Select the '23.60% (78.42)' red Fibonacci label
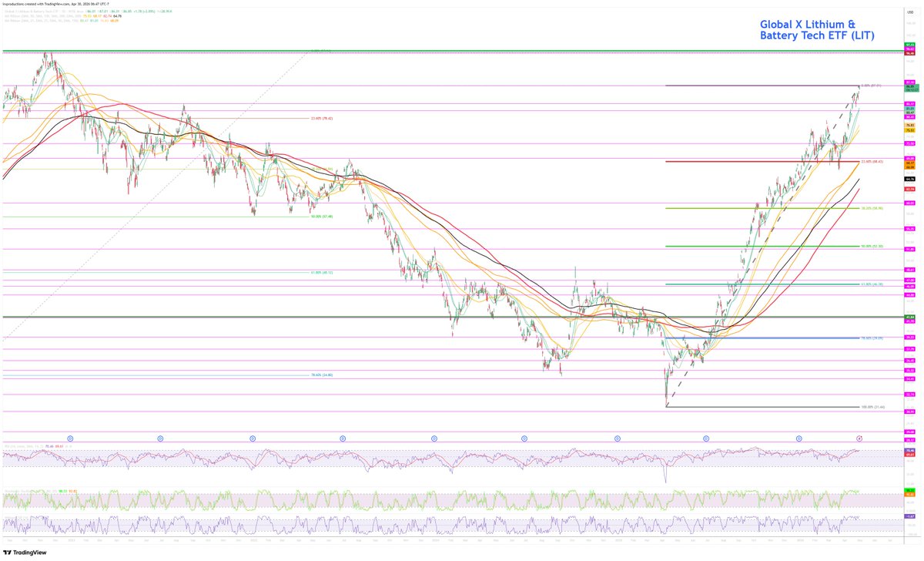Screen dimensions: 924x561 click(x=323, y=118)
